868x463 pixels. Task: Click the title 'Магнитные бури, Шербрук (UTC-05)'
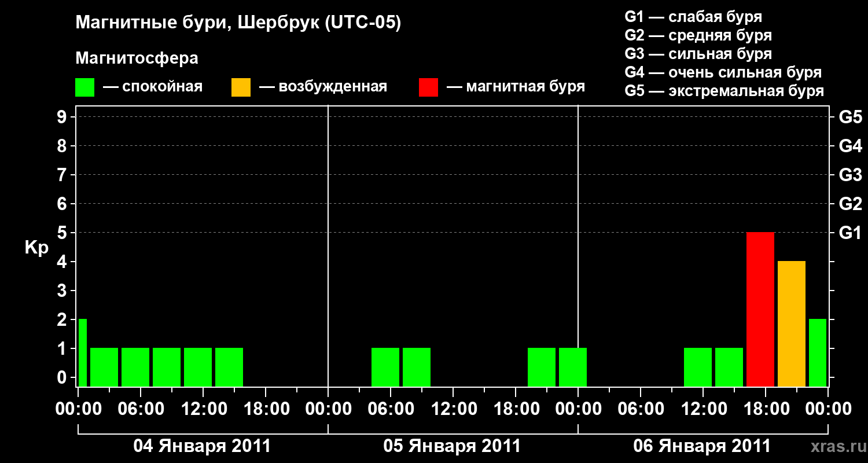pos(238,23)
